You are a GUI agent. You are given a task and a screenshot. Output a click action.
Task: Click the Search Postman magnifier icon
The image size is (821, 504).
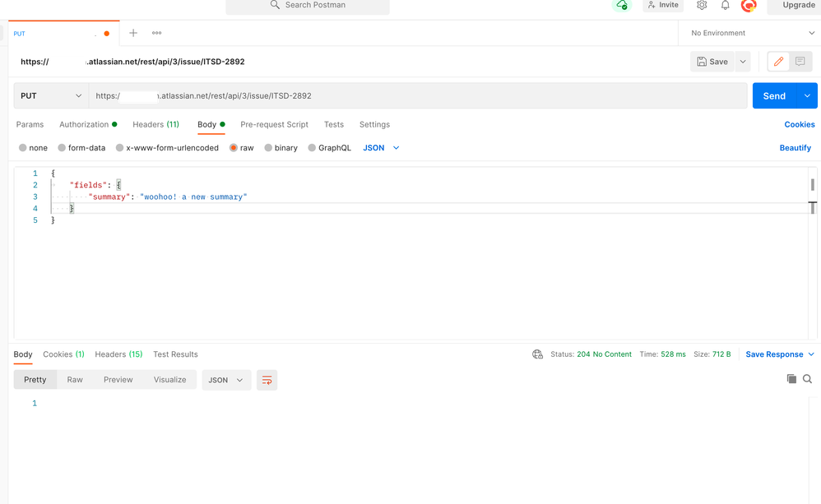pyautogui.click(x=275, y=5)
